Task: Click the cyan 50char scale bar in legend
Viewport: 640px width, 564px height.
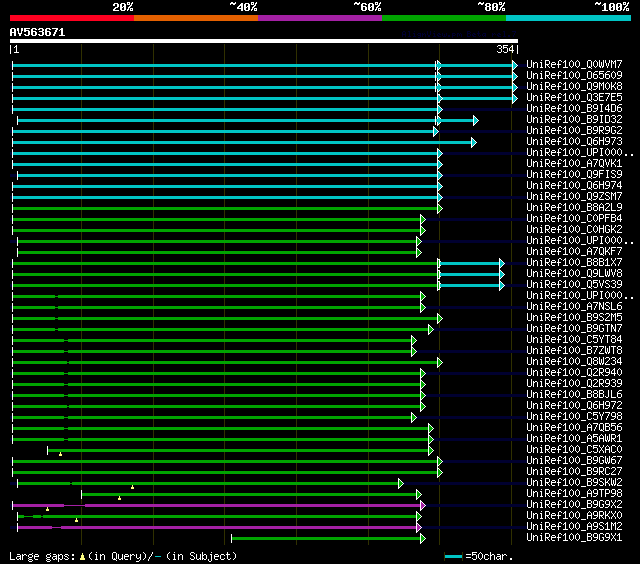Action: (454, 555)
